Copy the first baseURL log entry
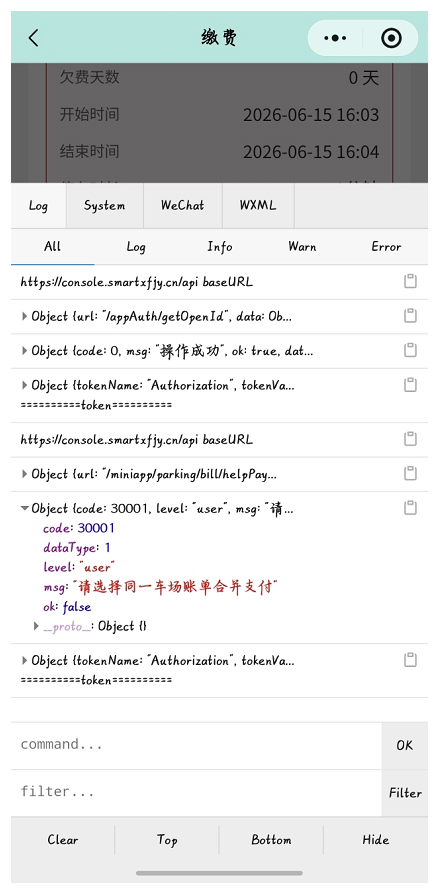442x889 pixels. tap(410, 282)
